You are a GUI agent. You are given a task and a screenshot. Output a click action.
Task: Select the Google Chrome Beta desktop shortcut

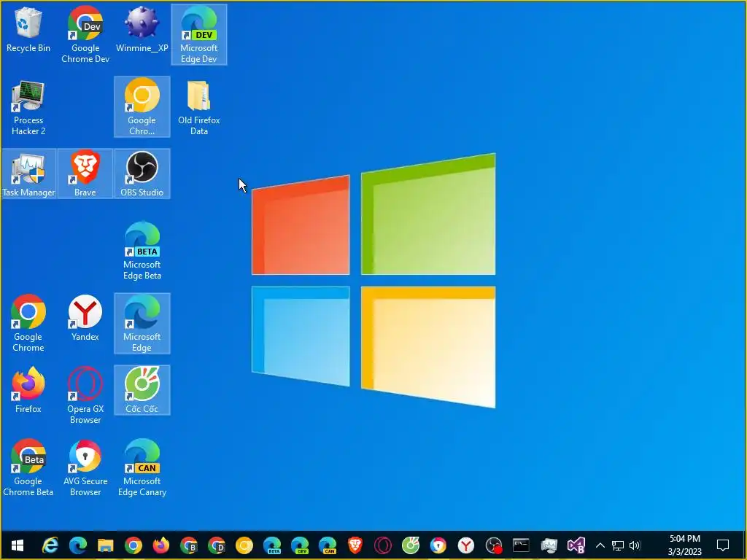click(28, 468)
